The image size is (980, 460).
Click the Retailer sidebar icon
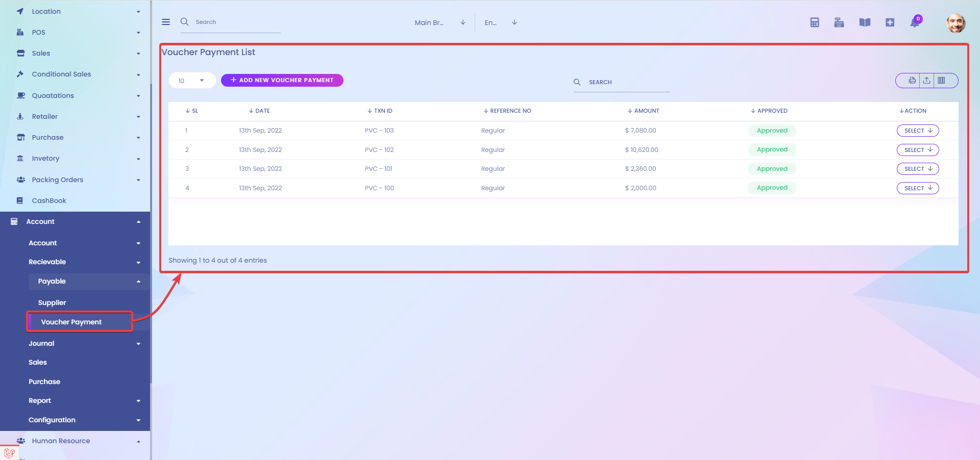(x=20, y=116)
